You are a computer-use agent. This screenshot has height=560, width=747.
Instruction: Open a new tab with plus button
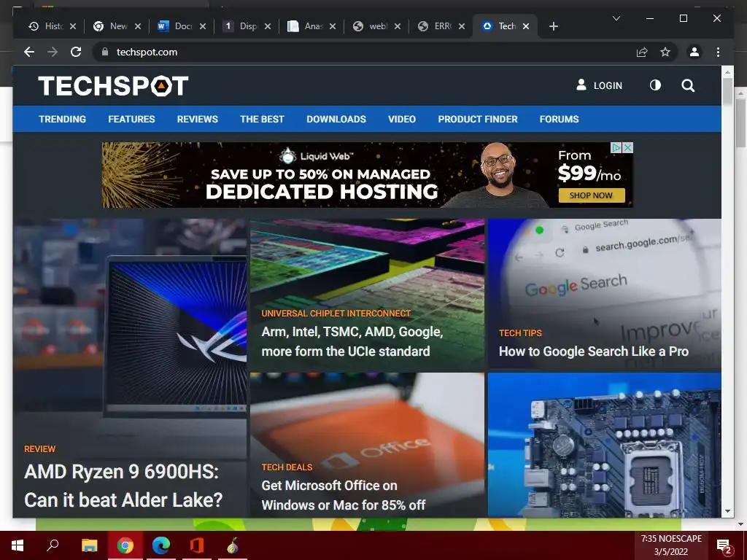553,26
